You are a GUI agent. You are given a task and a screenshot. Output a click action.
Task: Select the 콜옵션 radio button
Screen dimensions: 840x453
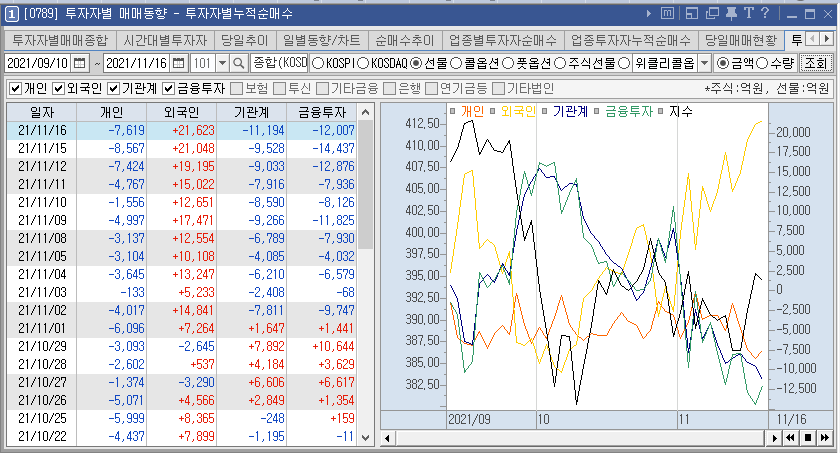[456, 64]
